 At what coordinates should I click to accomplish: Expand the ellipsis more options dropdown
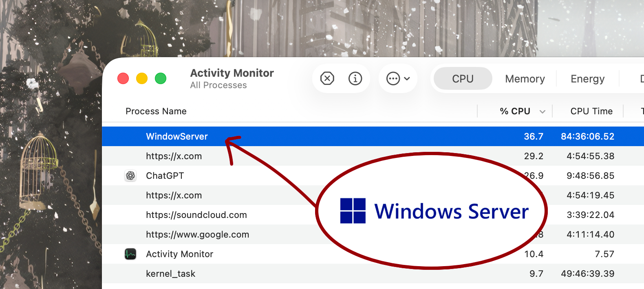click(398, 78)
